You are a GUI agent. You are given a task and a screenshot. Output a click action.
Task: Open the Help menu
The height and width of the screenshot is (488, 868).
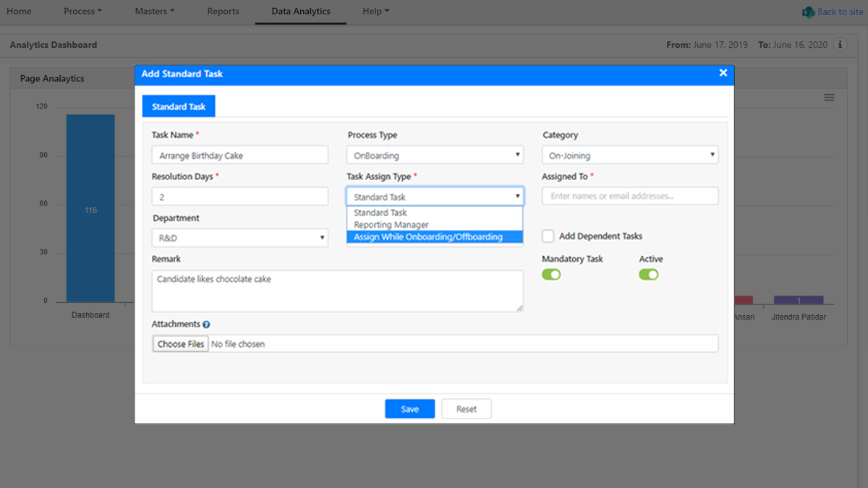[x=375, y=12]
